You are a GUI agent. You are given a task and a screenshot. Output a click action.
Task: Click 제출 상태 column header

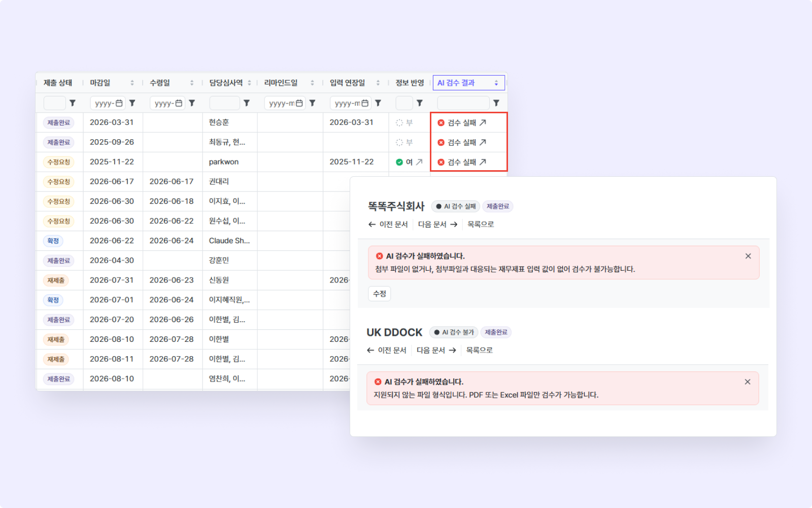coord(58,83)
